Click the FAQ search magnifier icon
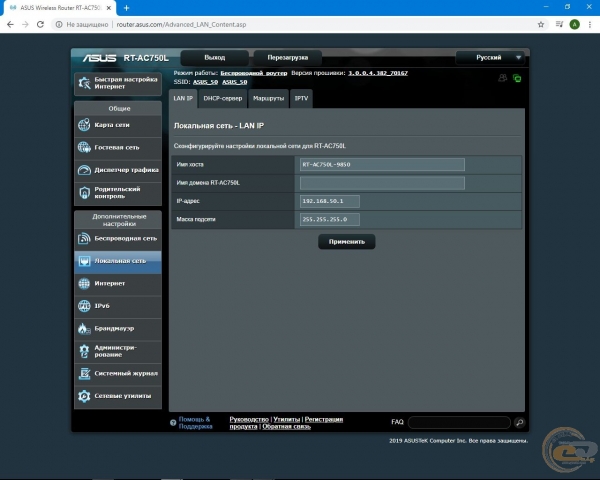The image size is (600, 480). (x=520, y=423)
